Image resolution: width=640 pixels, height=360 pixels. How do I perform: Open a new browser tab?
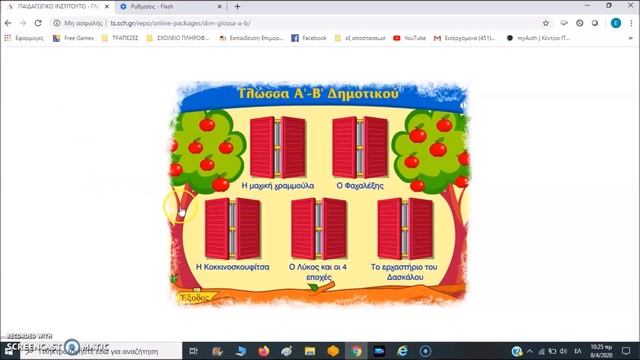tap(238, 7)
